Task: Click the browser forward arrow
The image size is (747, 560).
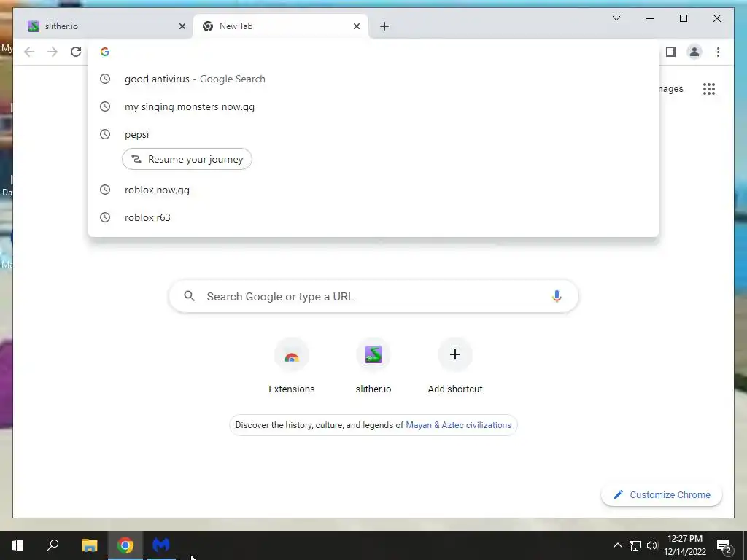Action: click(x=53, y=52)
